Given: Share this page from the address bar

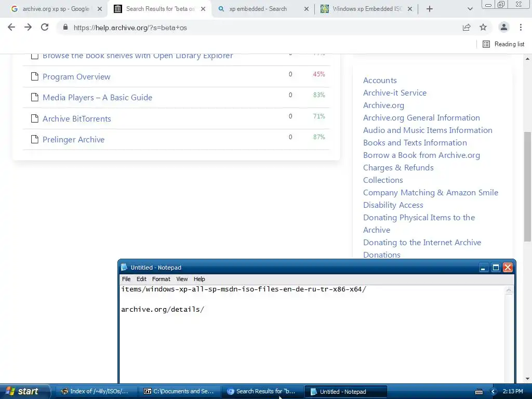Looking at the screenshot, I should pyautogui.click(x=467, y=28).
